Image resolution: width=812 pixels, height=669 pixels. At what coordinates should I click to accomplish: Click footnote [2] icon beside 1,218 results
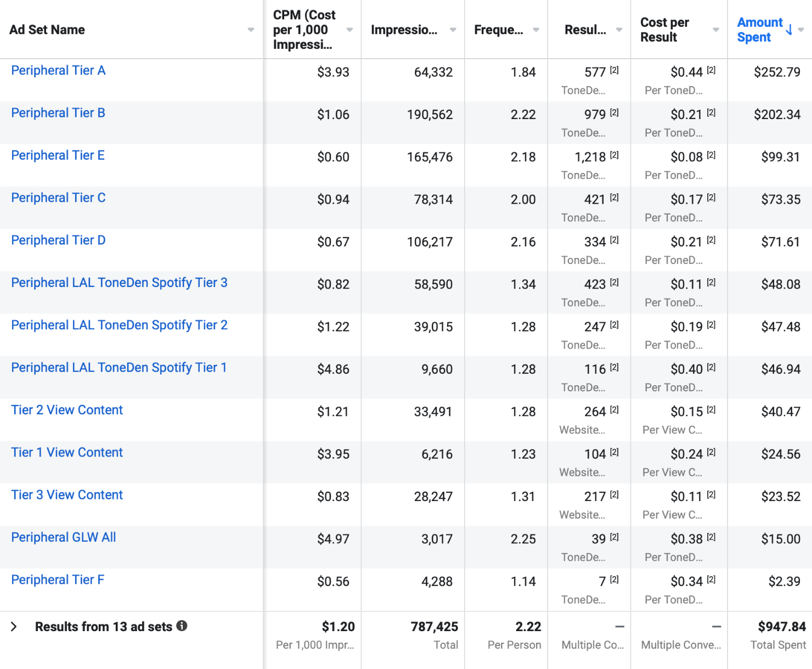point(614,155)
